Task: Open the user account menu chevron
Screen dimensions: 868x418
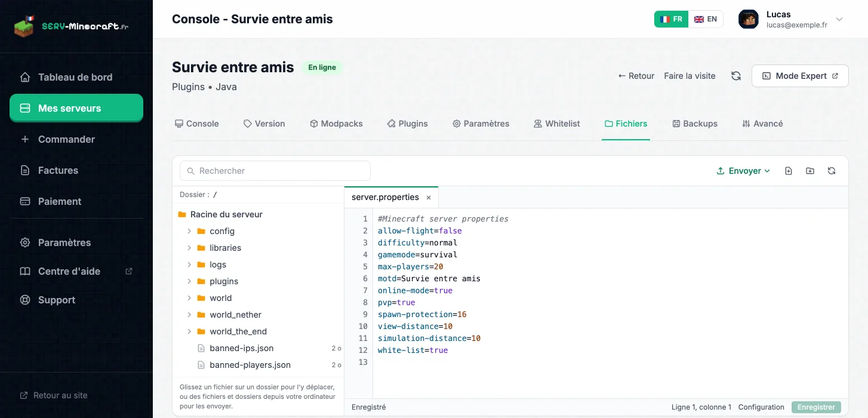Action: pyautogui.click(x=839, y=19)
